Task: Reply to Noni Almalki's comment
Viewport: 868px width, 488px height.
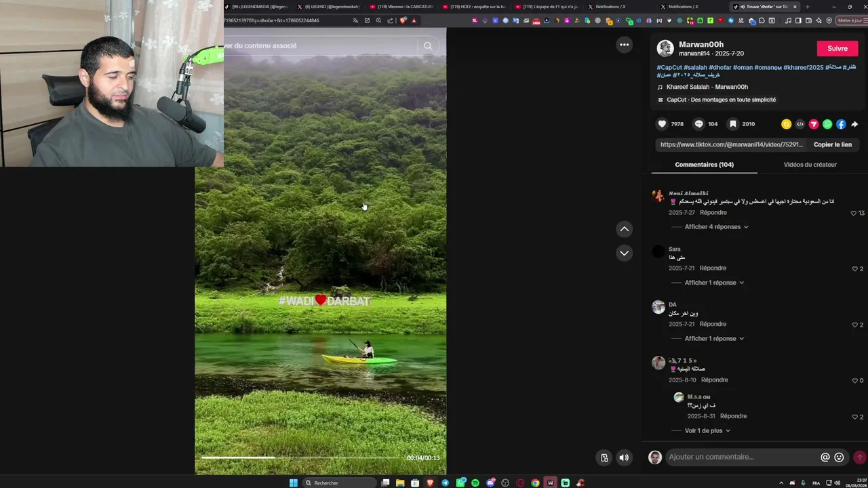Action: coord(713,213)
